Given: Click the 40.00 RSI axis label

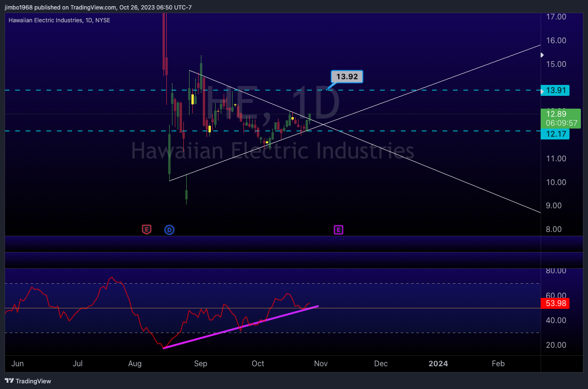Looking at the screenshot, I should [x=556, y=320].
